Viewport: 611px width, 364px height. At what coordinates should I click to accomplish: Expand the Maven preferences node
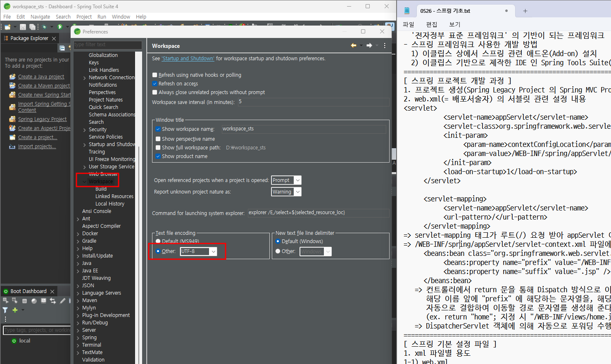78,300
